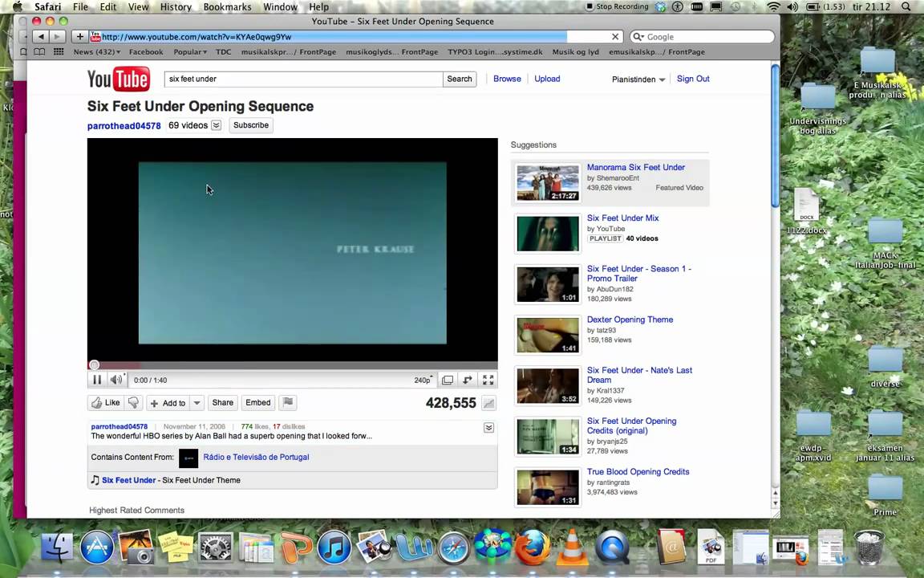Show all bookmarks open-book icon
This screenshot has height=578, width=924.
[x=39, y=52]
